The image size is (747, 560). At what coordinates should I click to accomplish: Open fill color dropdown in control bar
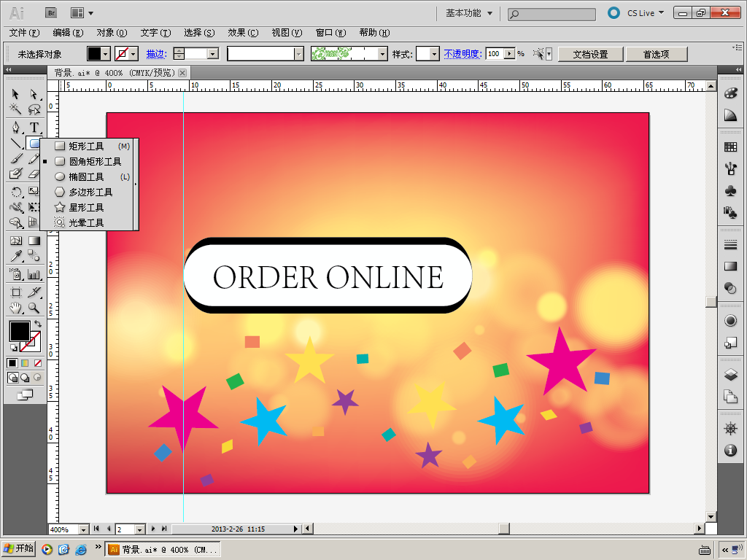106,54
